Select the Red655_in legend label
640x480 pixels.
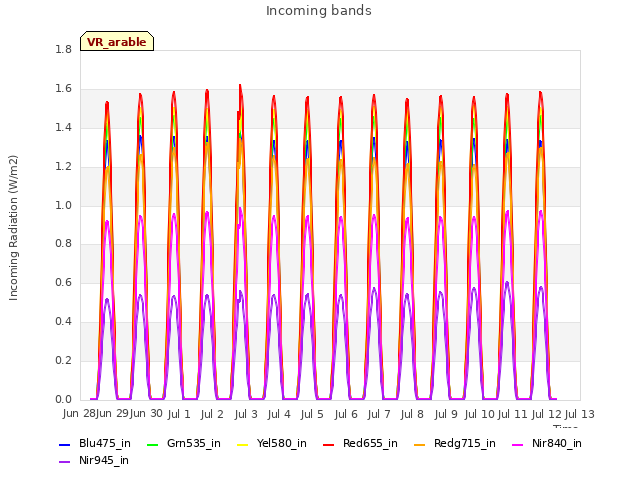click(370, 444)
